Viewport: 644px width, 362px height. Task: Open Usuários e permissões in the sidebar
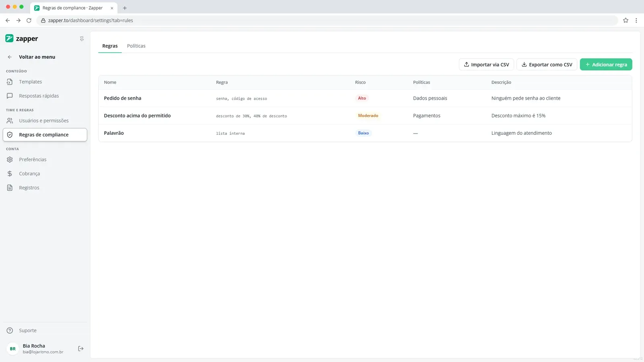(45, 121)
